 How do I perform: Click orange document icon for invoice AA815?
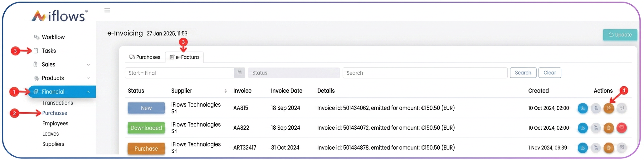coord(608,108)
